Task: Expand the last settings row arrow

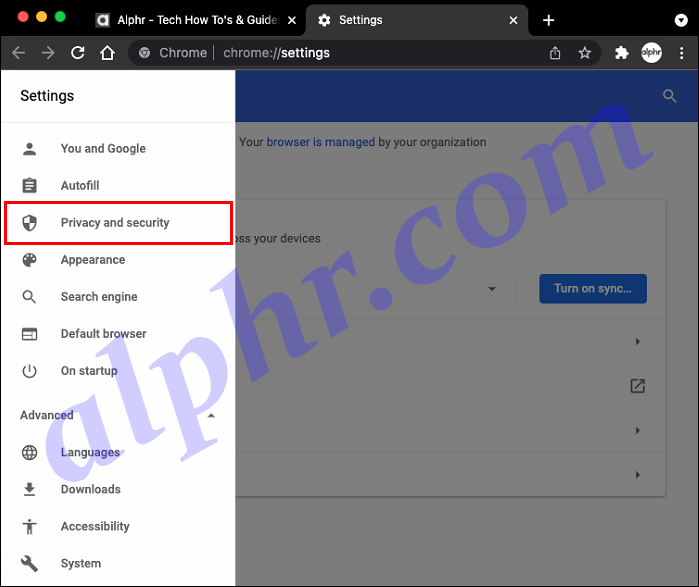Action: [x=637, y=475]
